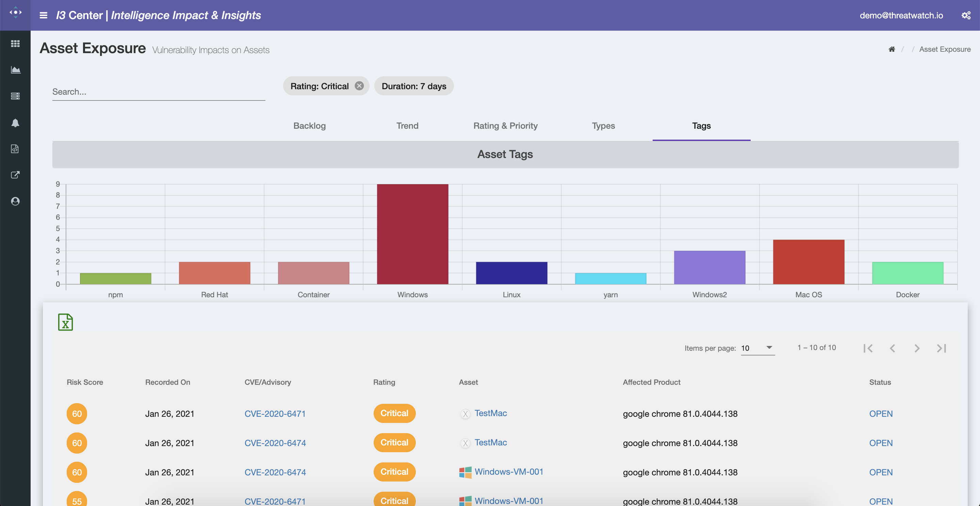Image resolution: width=980 pixels, height=506 pixels.
Task: Remove the Rating: Critical filter chip
Action: coord(359,86)
